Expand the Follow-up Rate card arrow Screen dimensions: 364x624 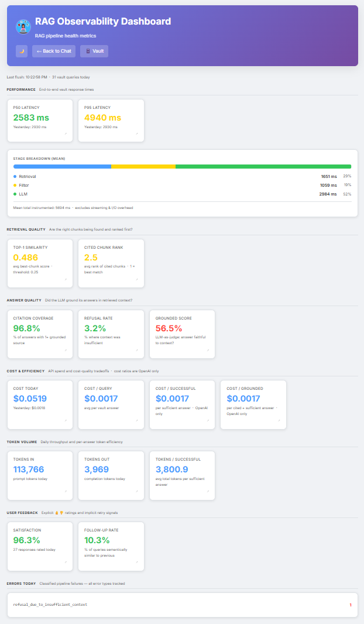(x=137, y=563)
